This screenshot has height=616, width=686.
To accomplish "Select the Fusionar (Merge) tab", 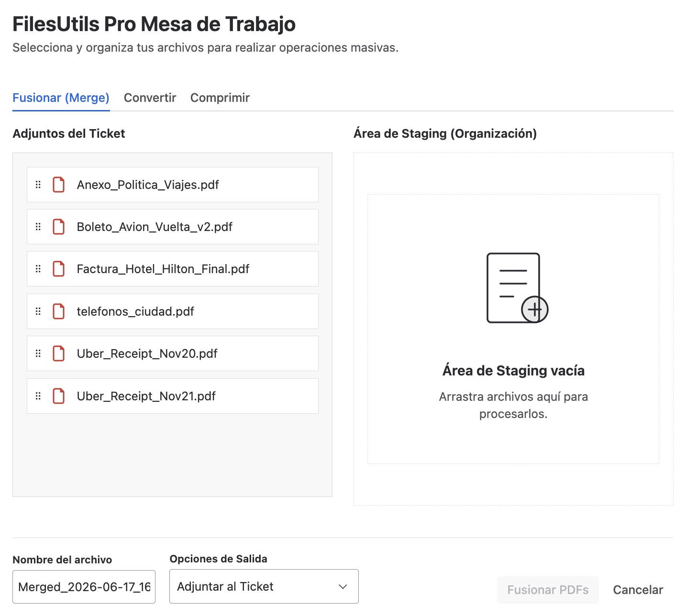I will [x=61, y=98].
